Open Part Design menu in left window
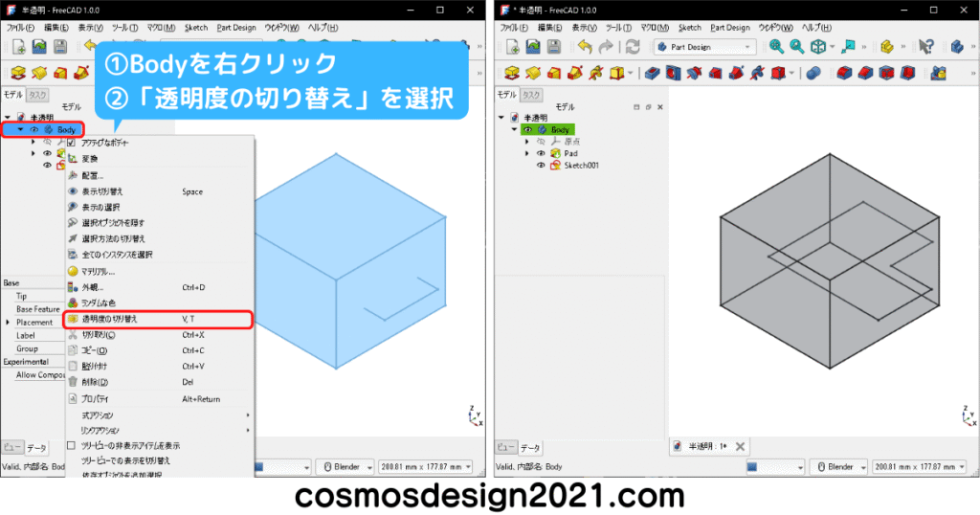 click(236, 28)
